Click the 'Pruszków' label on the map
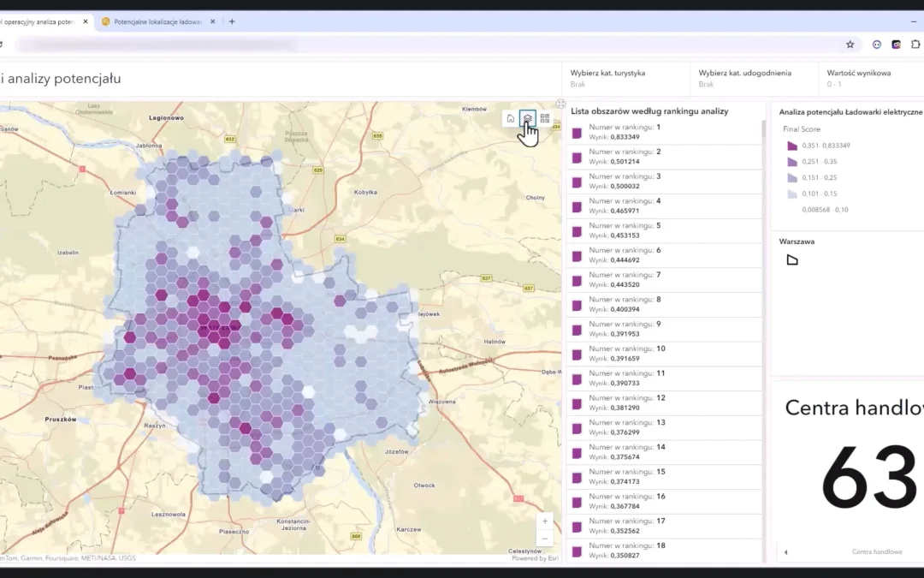The width and height of the screenshot is (924, 578). [61, 420]
